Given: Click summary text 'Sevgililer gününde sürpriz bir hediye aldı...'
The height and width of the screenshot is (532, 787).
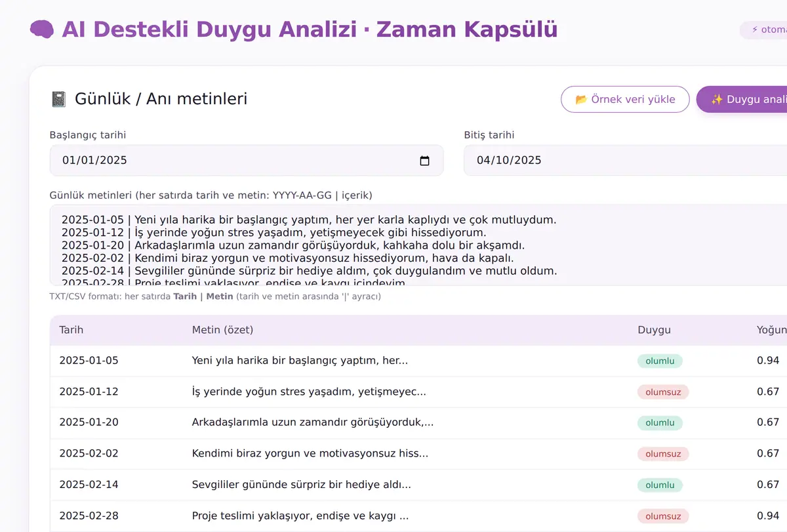Looking at the screenshot, I should coord(302,485).
